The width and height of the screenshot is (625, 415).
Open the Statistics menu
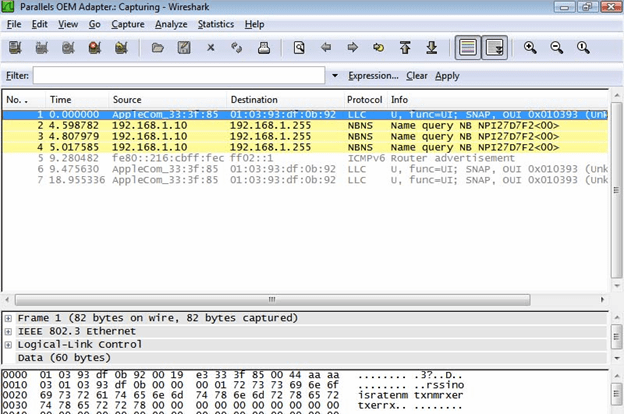click(216, 24)
